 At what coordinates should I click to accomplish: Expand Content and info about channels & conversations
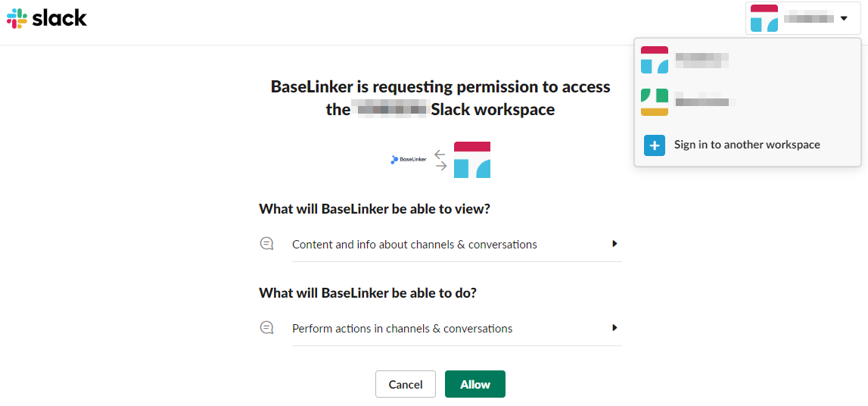coord(415,245)
